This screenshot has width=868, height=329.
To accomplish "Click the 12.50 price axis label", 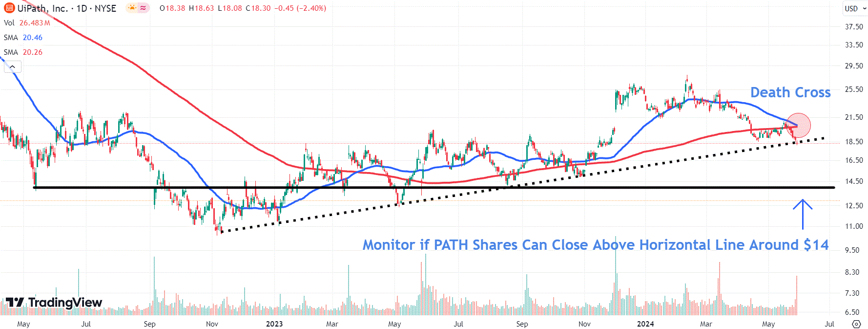I will [x=854, y=206].
